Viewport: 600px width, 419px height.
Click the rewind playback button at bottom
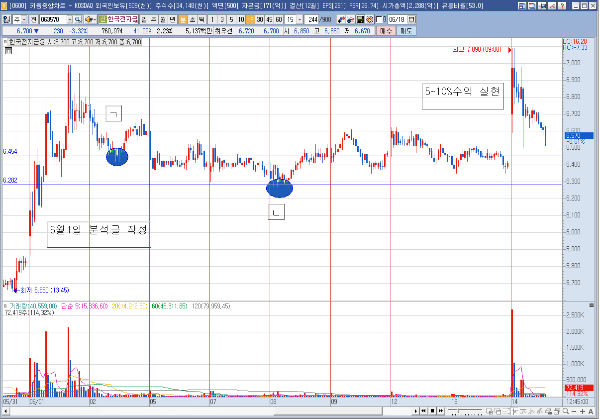click(x=424, y=411)
